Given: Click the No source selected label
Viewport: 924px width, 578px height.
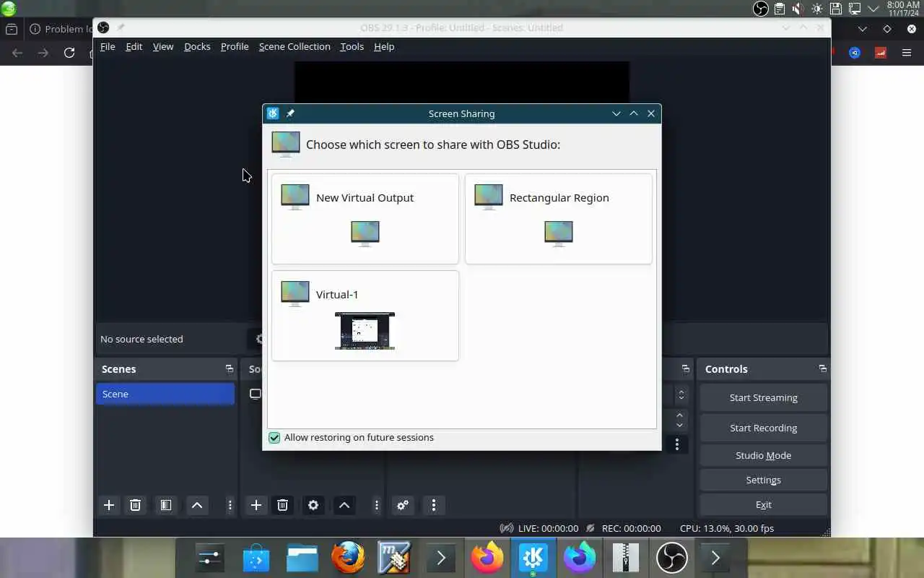Looking at the screenshot, I should (141, 339).
